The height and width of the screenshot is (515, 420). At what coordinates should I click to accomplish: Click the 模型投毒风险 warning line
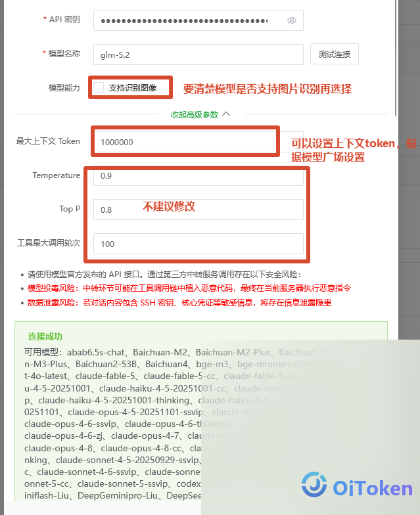(x=189, y=288)
